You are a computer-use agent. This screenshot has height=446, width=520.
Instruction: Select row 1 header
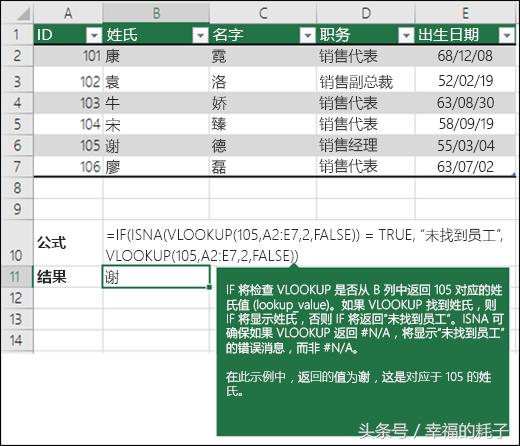pyautogui.click(x=17, y=34)
